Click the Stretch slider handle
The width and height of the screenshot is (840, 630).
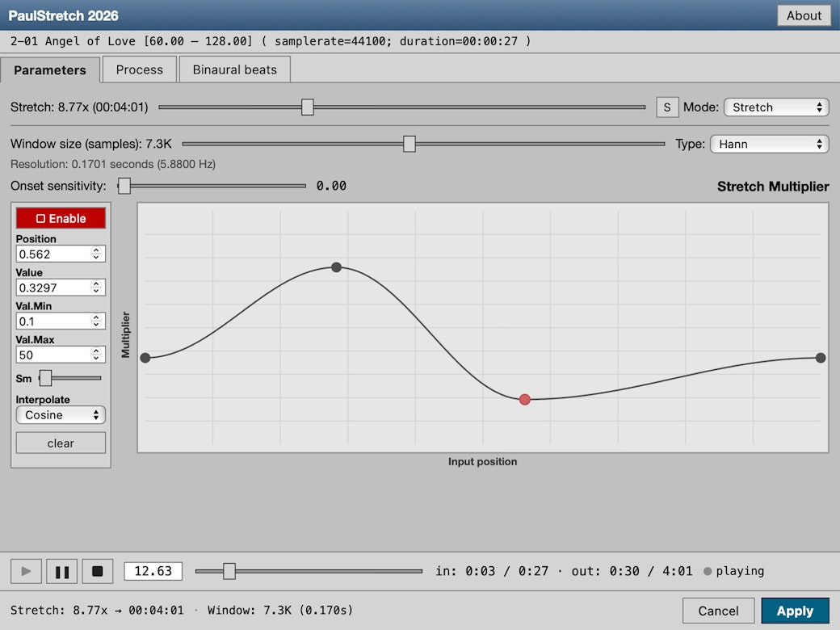308,107
